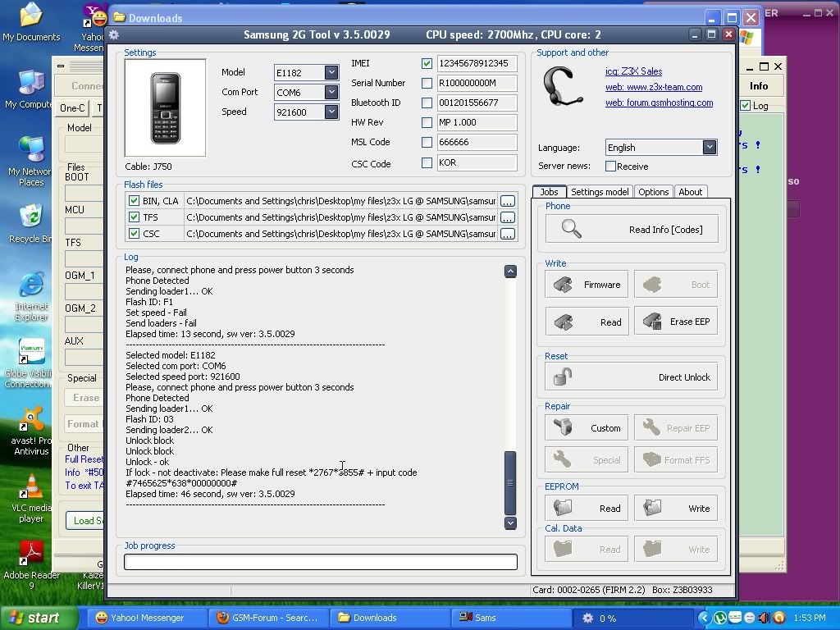Image resolution: width=840 pixels, height=630 pixels.
Task: Click the Custom repair icon
Action: point(564,427)
